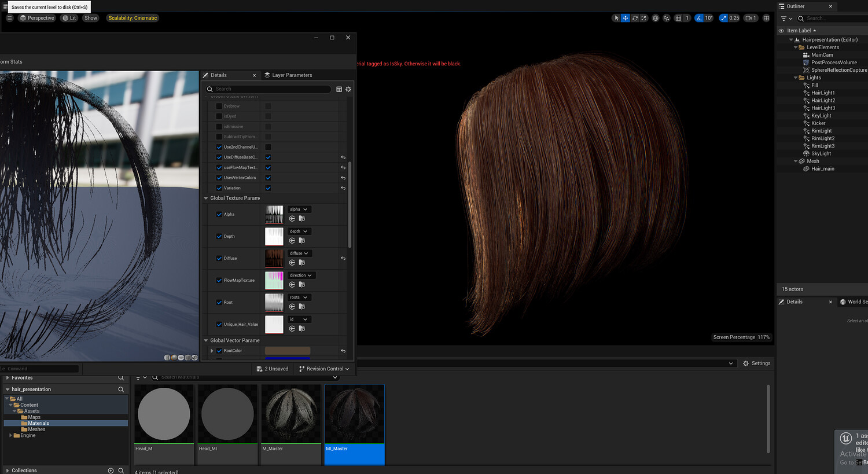This screenshot has width=868, height=474.
Task: Reset Diffuse texture to default value
Action: coord(343,258)
